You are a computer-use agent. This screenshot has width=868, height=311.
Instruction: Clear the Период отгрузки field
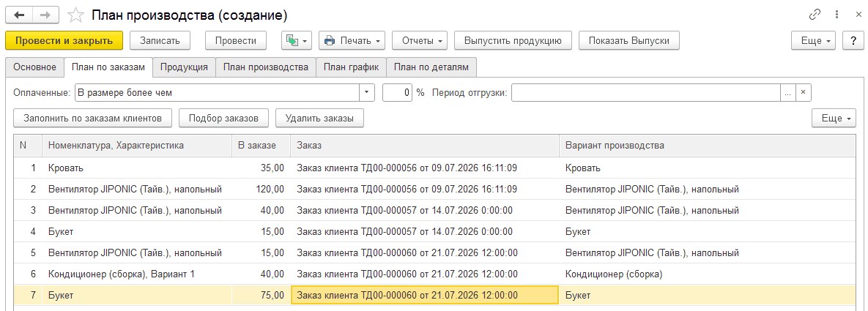tap(804, 93)
